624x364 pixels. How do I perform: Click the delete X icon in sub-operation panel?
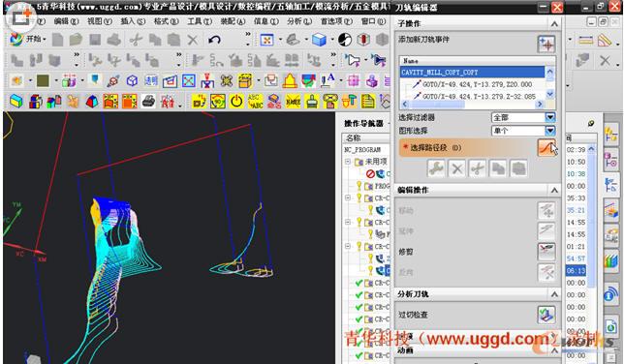click(457, 168)
